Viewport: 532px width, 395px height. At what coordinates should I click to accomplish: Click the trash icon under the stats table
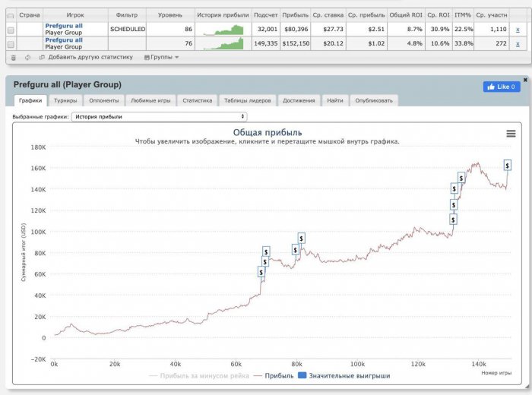(x=14, y=57)
